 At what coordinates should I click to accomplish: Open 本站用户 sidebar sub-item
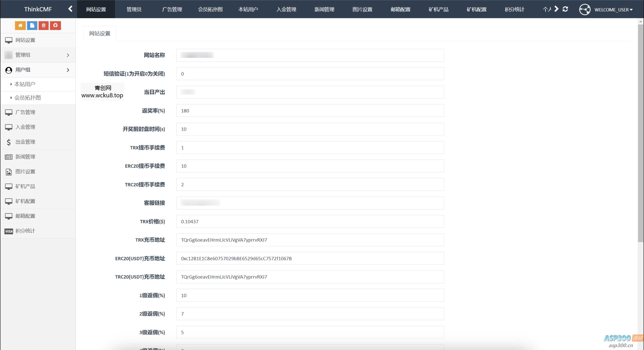tap(25, 84)
